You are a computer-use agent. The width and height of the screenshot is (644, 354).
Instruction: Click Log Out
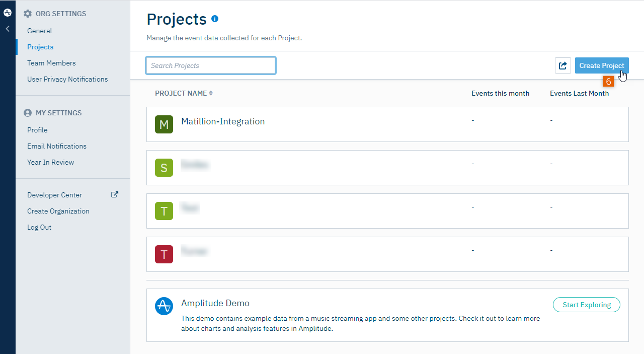pyautogui.click(x=39, y=227)
